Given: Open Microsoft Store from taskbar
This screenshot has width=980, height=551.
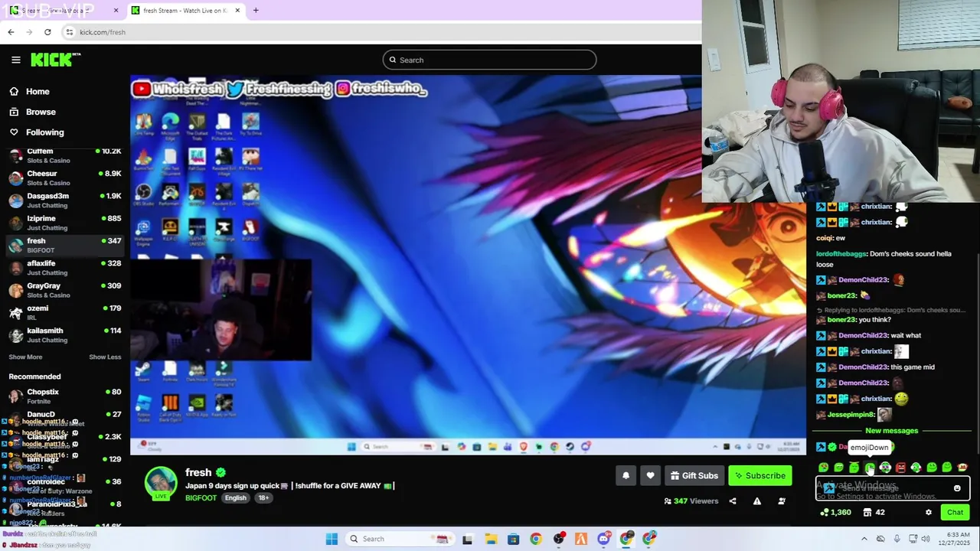Looking at the screenshot, I should pyautogui.click(x=513, y=539).
